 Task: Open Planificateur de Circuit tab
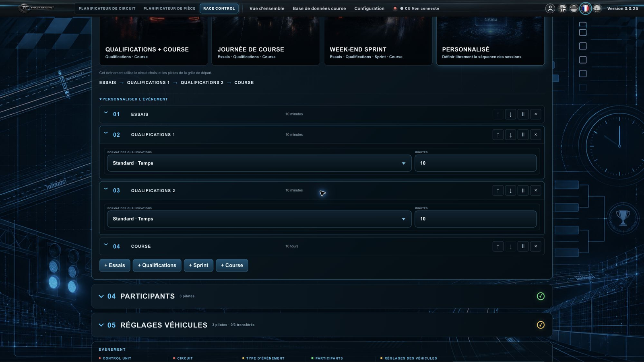tap(107, 8)
